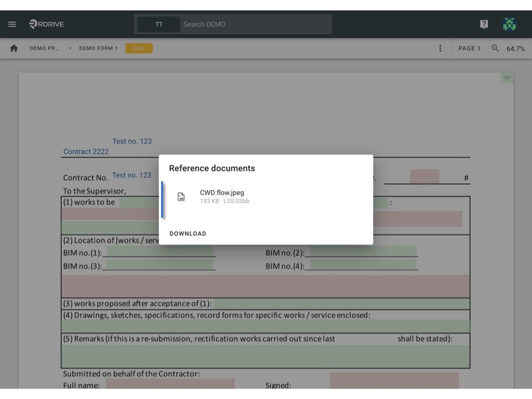Click the Remarks green text area
The height and width of the screenshot is (399, 532).
265,356
